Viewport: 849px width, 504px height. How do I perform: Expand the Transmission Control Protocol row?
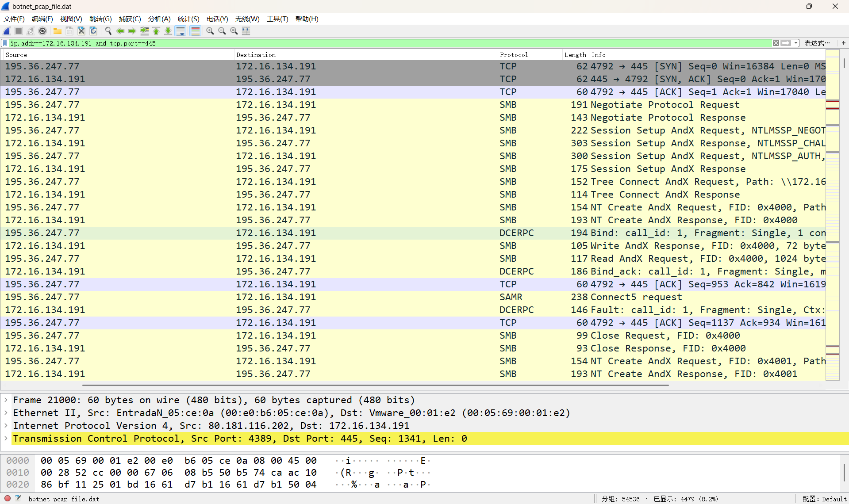pyautogui.click(x=6, y=439)
